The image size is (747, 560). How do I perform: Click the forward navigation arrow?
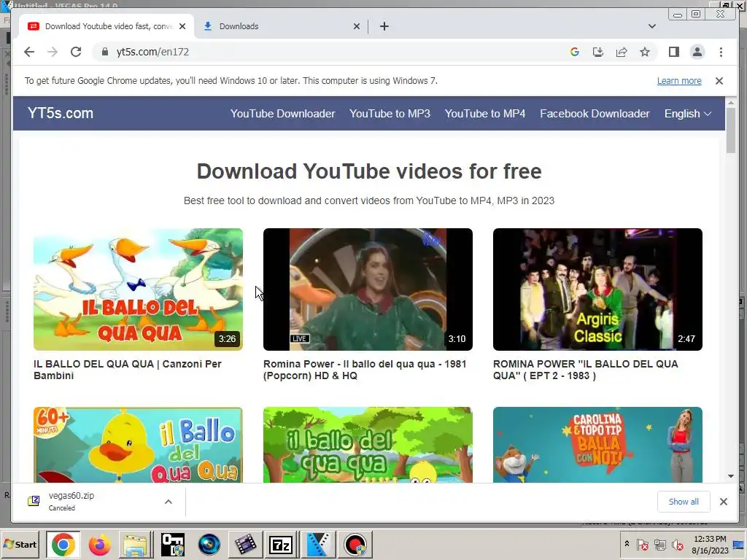click(x=53, y=52)
